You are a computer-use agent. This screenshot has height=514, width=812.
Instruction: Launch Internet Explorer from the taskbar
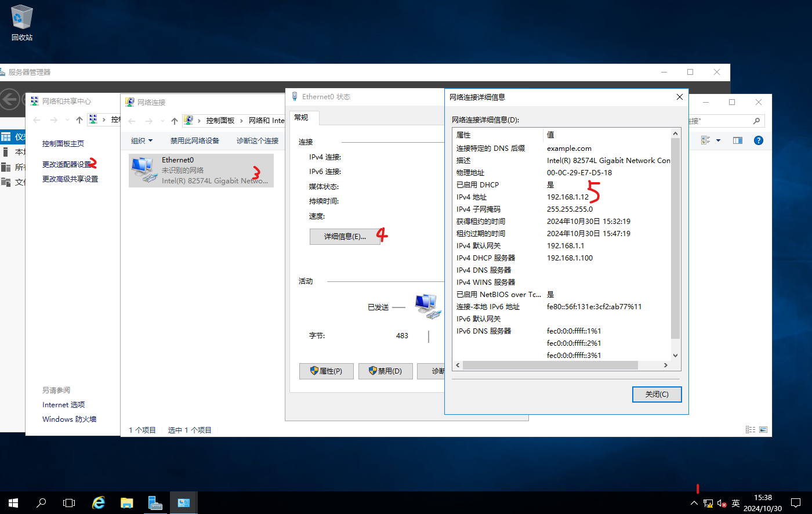pos(98,502)
